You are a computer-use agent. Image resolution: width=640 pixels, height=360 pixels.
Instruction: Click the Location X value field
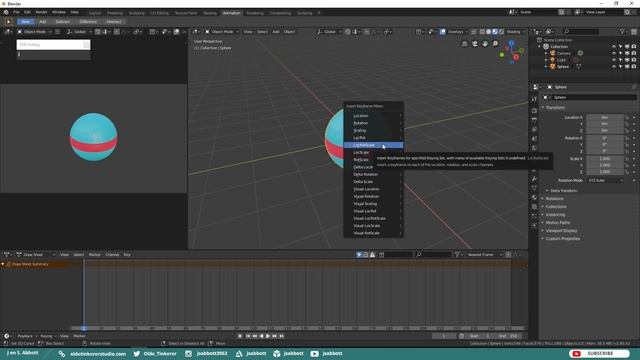[605, 118]
